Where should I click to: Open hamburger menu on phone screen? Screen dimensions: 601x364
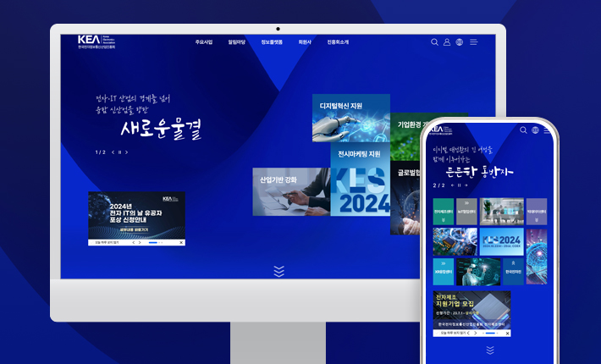coord(547,130)
